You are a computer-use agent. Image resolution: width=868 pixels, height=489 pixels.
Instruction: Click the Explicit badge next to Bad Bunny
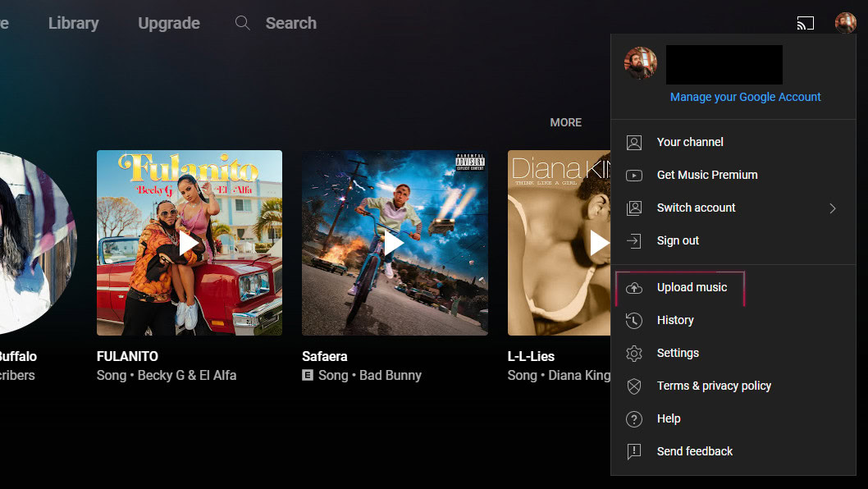pyautogui.click(x=307, y=376)
